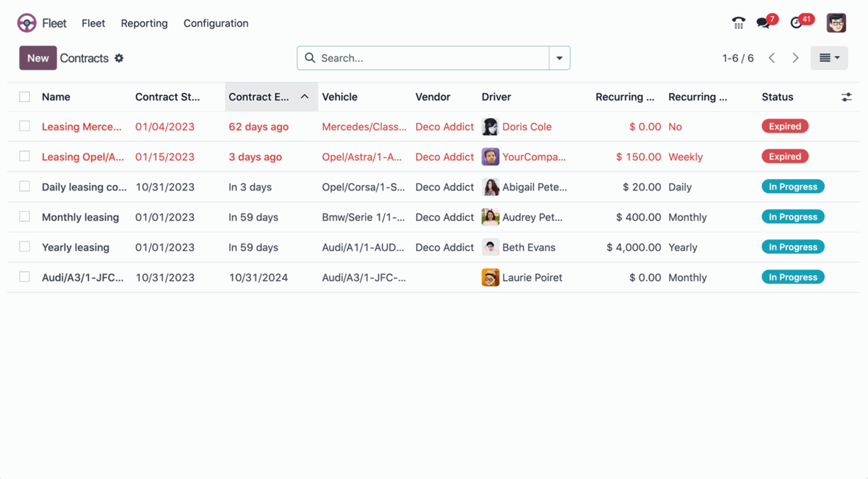
Task: Click the user avatar in the top right
Action: click(x=836, y=22)
